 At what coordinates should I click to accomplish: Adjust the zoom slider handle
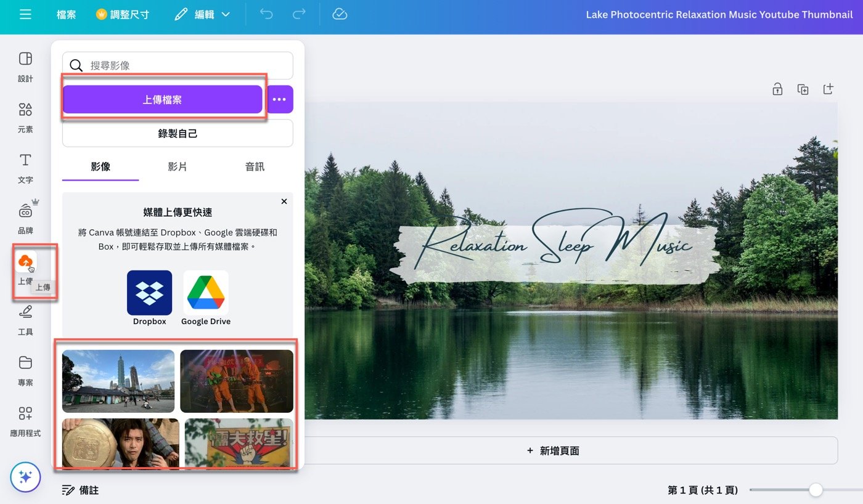[x=816, y=490]
